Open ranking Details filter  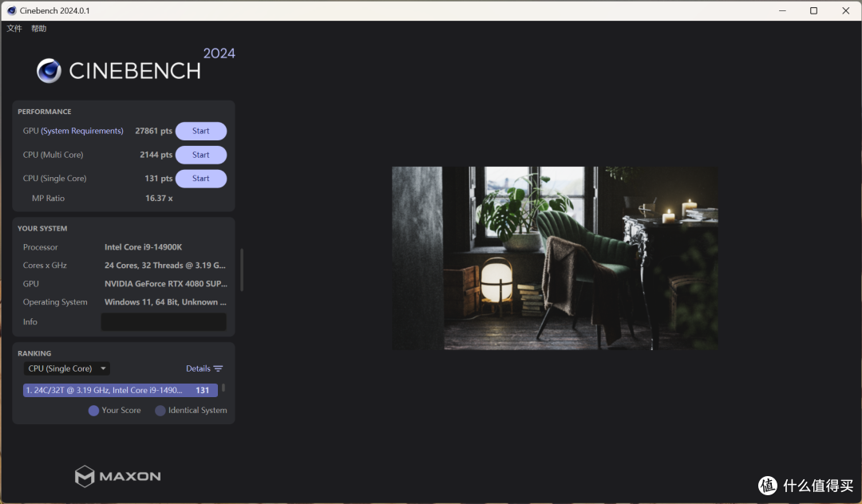(x=204, y=368)
